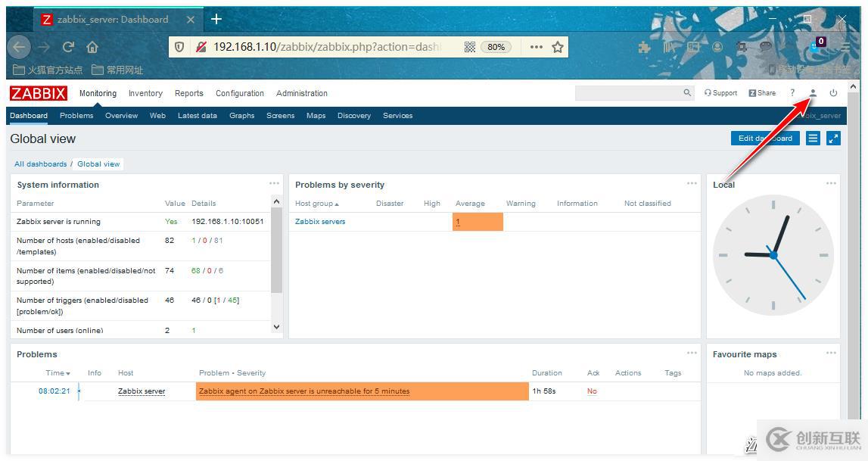Open Problems widget menu dots

(692, 353)
